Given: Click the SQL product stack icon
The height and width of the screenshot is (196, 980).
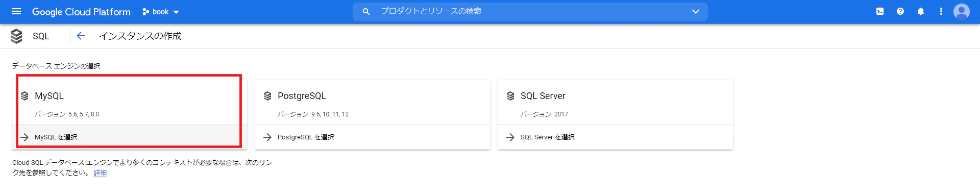Looking at the screenshot, I should tap(16, 36).
